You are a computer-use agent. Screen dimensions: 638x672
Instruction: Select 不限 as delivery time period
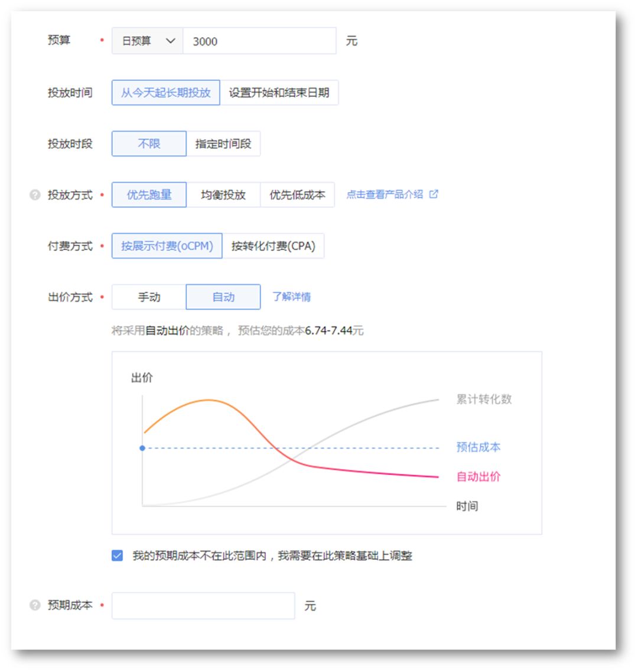click(148, 144)
